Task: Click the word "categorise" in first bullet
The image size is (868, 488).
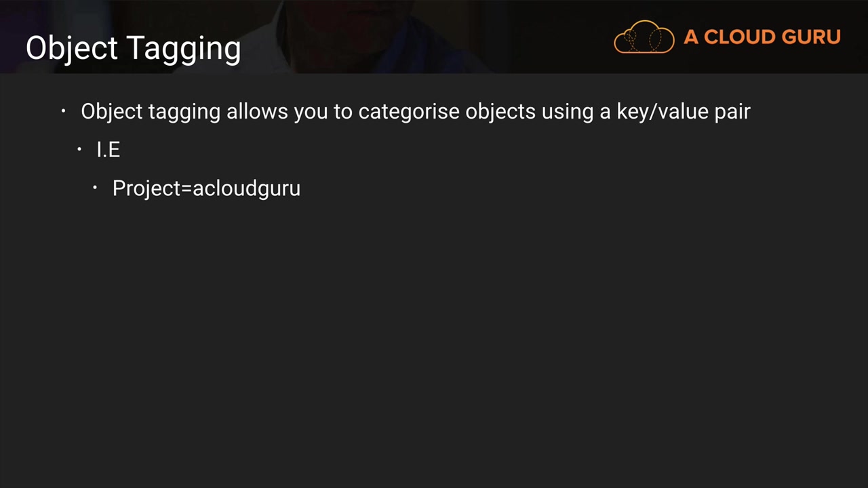Action: pos(409,111)
